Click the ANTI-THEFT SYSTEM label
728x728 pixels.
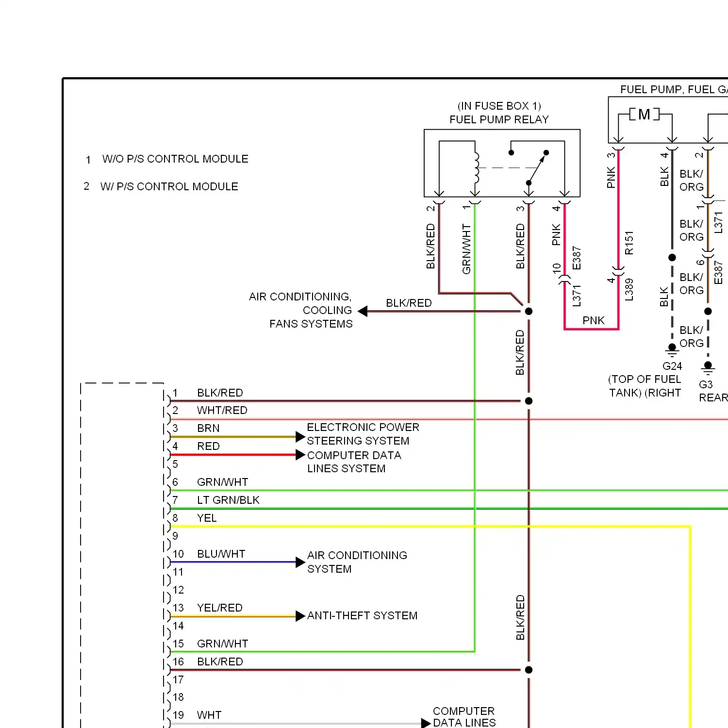click(x=363, y=615)
